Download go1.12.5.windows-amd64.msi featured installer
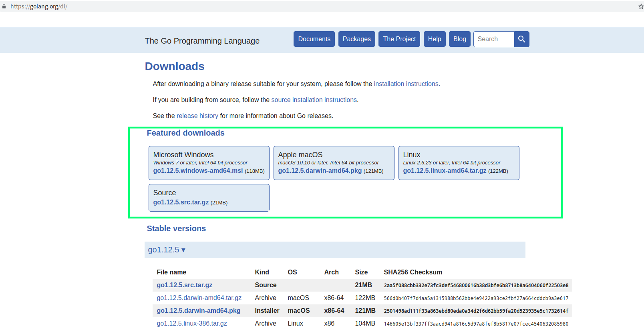This screenshot has height=330, width=644. pos(198,171)
